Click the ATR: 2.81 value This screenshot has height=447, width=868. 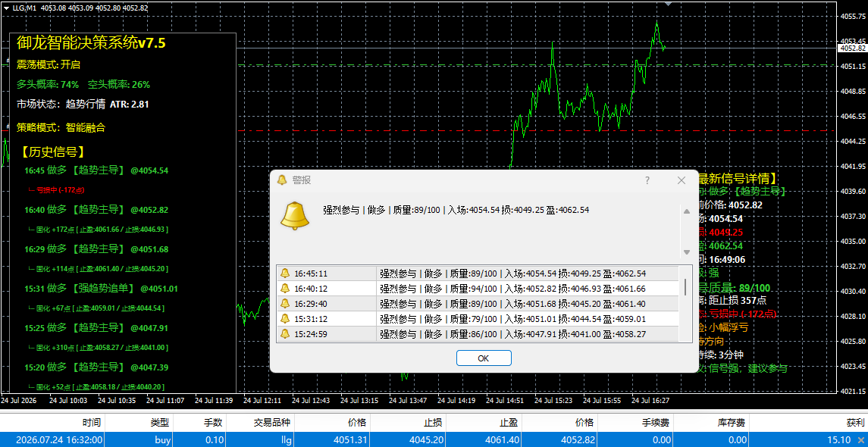130,104
